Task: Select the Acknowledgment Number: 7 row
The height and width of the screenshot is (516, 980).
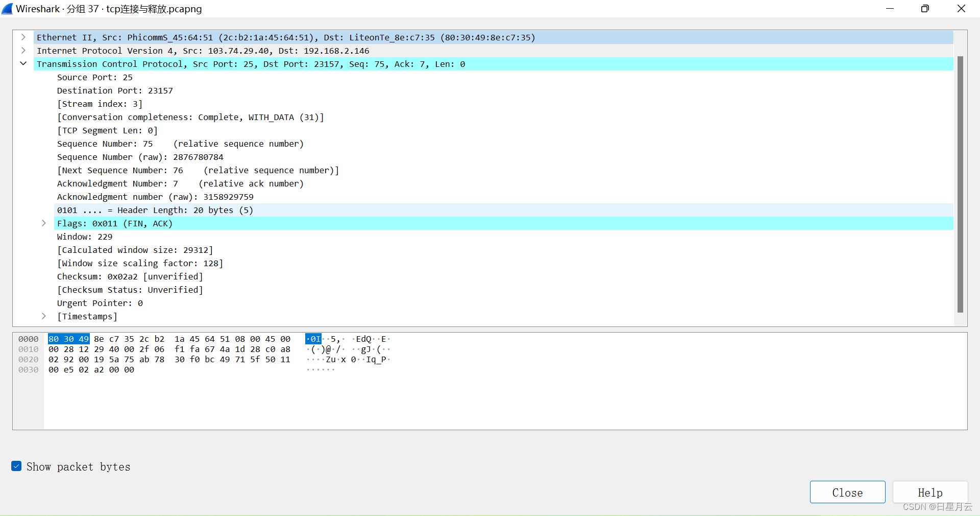Action: pyautogui.click(x=503, y=183)
